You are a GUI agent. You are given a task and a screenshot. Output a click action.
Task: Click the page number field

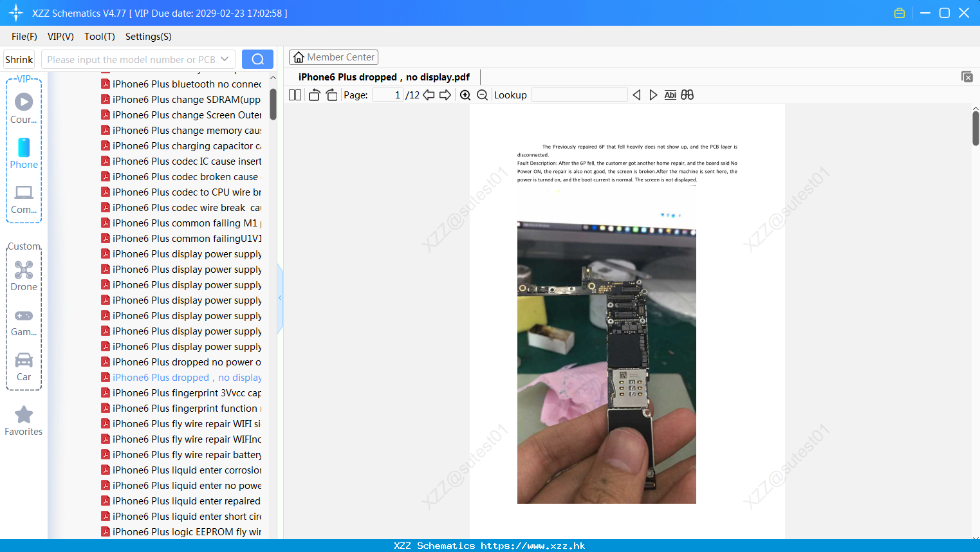388,95
